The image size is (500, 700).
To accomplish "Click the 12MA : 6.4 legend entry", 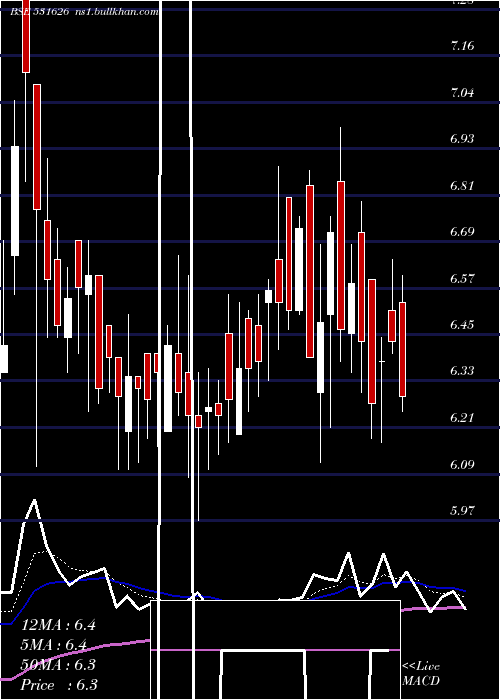I will [58, 625].
